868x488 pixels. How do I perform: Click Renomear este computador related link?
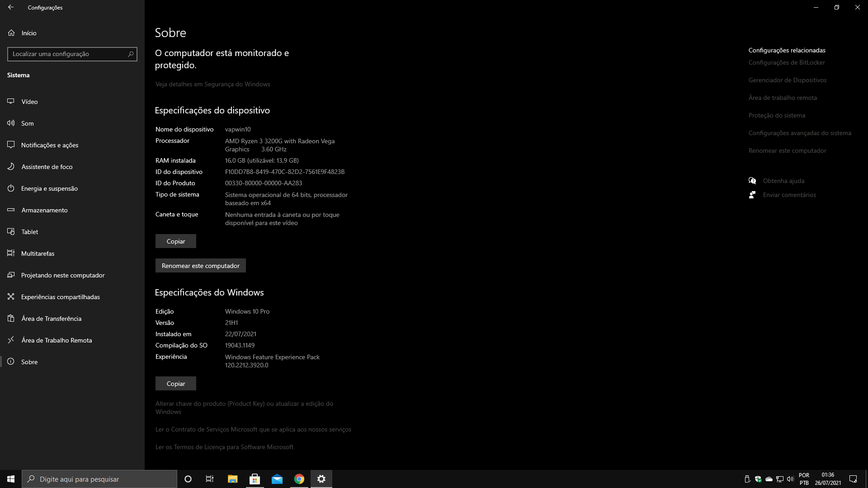[787, 150]
